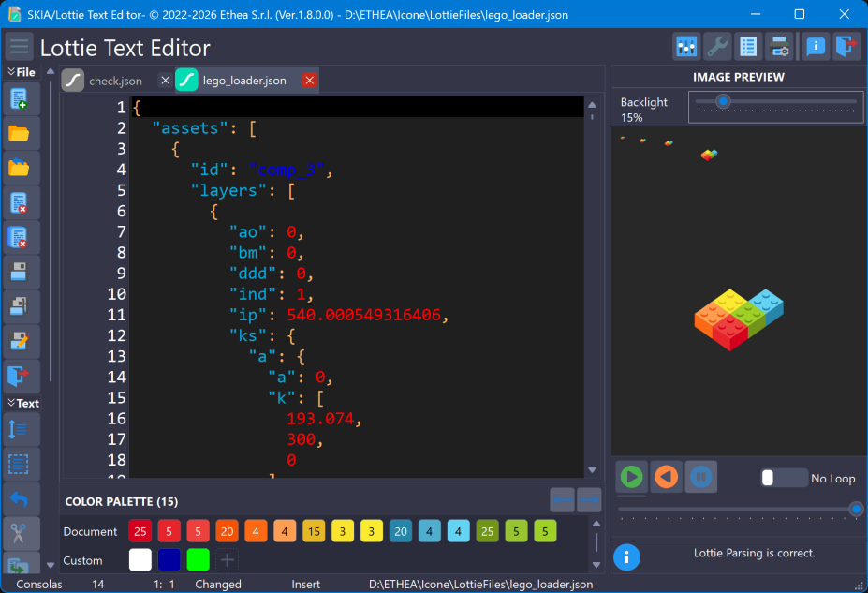This screenshot has width=868, height=593.
Task: Pick the white custom color swatch
Action: pyautogui.click(x=140, y=560)
